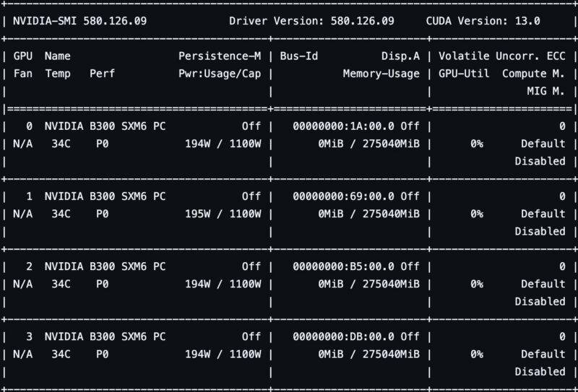Viewport: 578px width, 392px height.
Task: Select the Persistence-M Off value of GPU 1
Action: pyautogui.click(x=251, y=196)
